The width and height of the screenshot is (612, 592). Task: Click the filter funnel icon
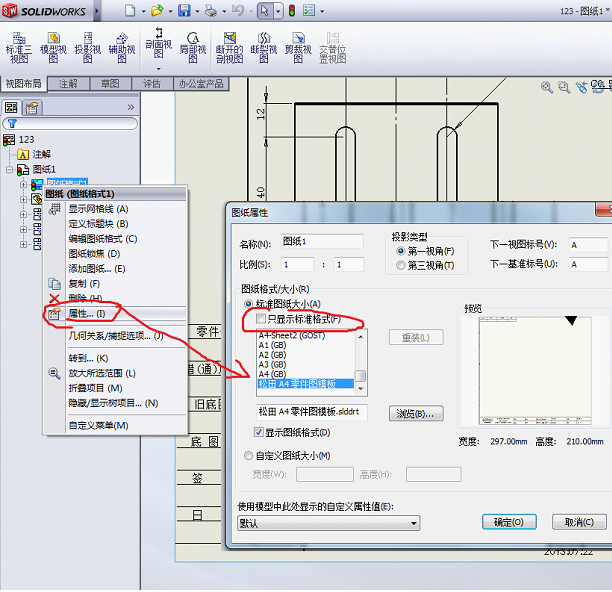pyautogui.click(x=12, y=124)
